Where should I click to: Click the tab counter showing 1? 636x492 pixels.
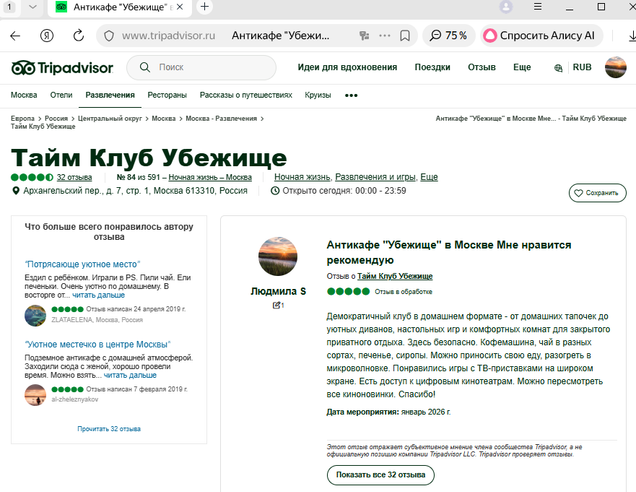coord(9,7)
